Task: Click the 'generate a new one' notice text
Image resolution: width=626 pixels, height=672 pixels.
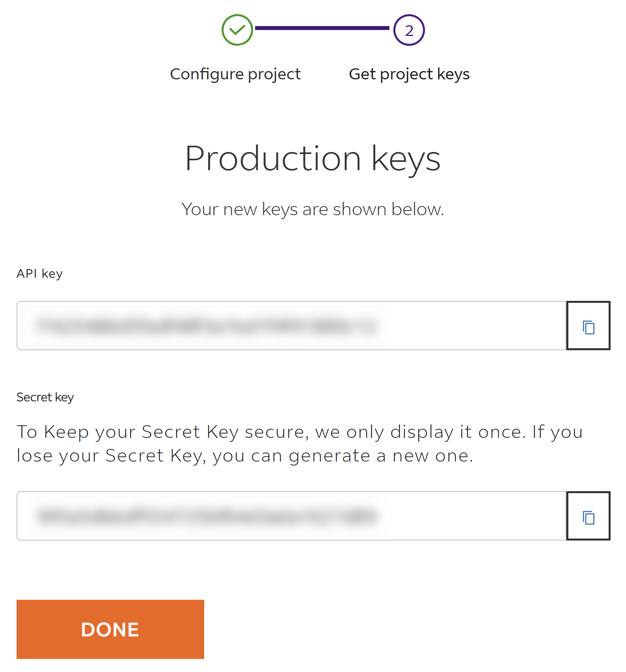Action: coord(381,456)
